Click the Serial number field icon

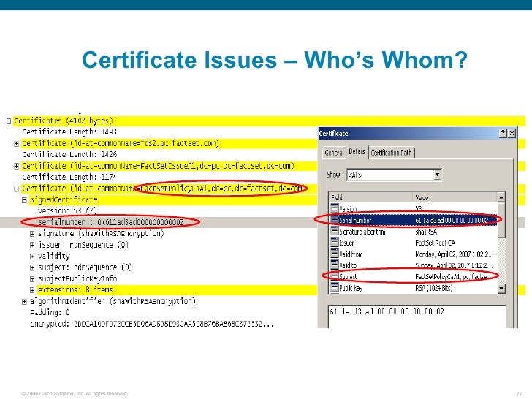pyautogui.click(x=335, y=220)
